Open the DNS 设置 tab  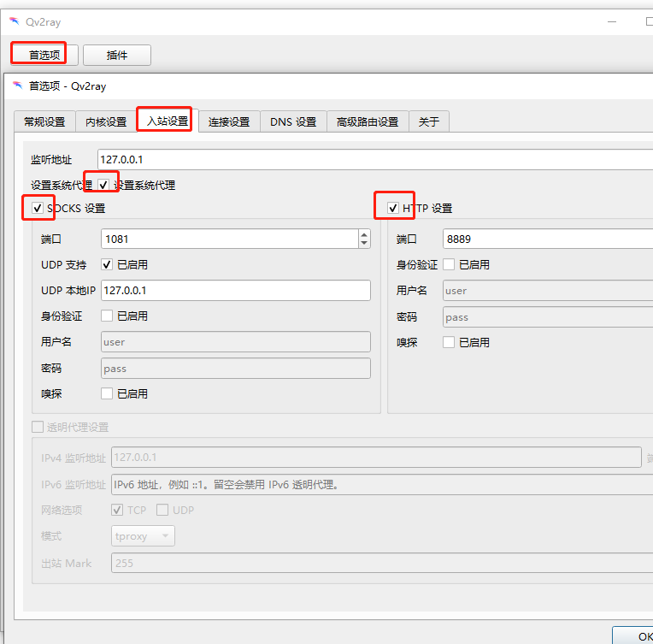(x=293, y=121)
